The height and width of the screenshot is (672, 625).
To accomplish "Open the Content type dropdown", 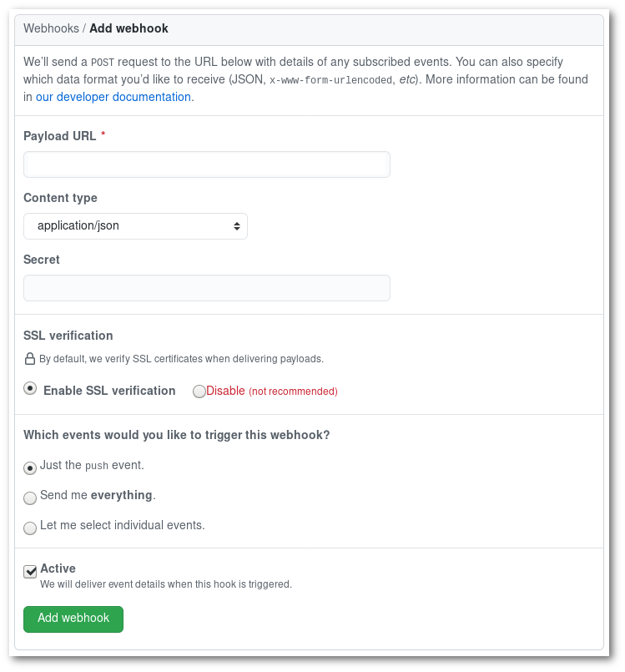I will click(135, 225).
